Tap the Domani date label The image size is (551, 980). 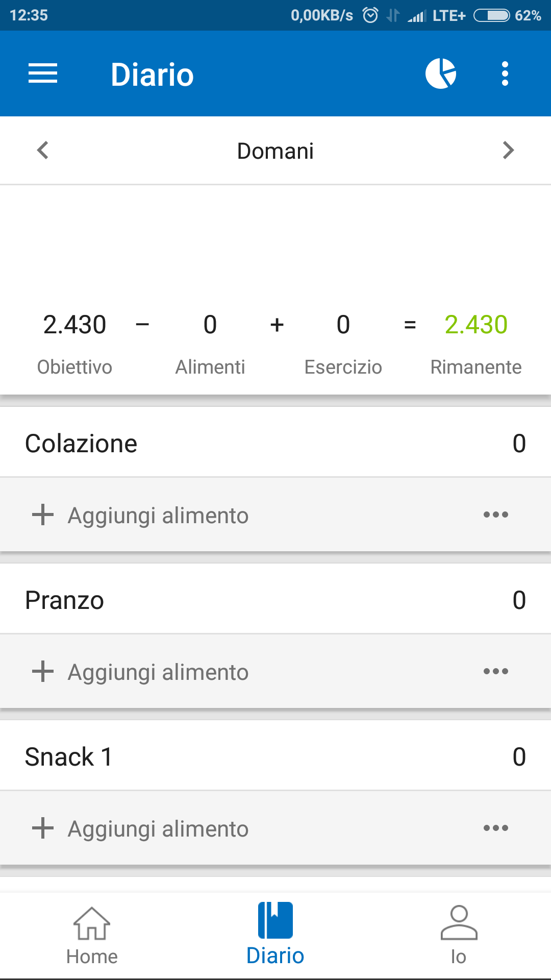click(275, 151)
